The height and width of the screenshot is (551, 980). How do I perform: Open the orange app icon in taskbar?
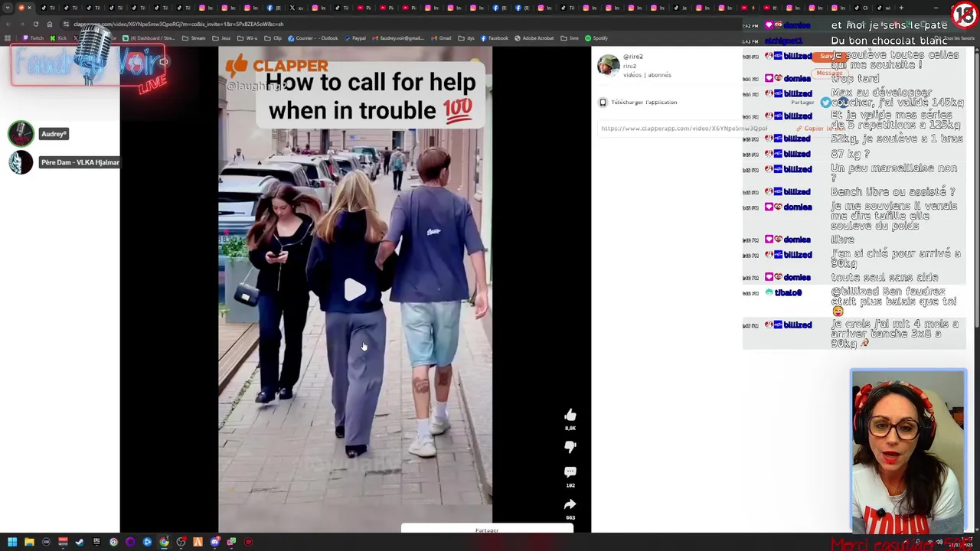(198, 542)
